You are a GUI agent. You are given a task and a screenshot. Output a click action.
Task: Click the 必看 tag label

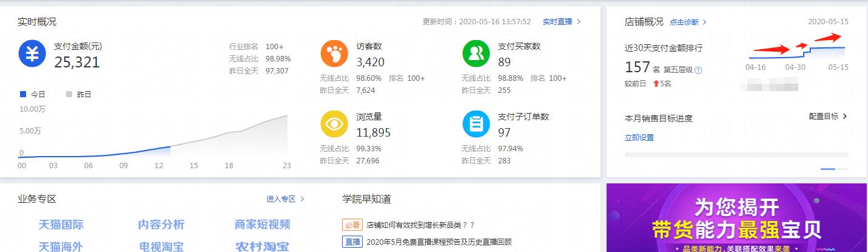[x=352, y=225]
